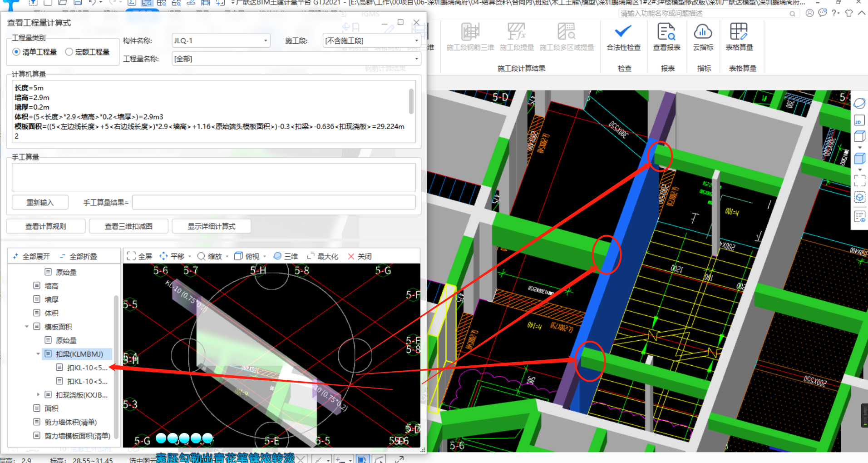This screenshot has height=463, width=868.
Task: Open 平移 dropdown arrow
Action: pyautogui.click(x=190, y=256)
